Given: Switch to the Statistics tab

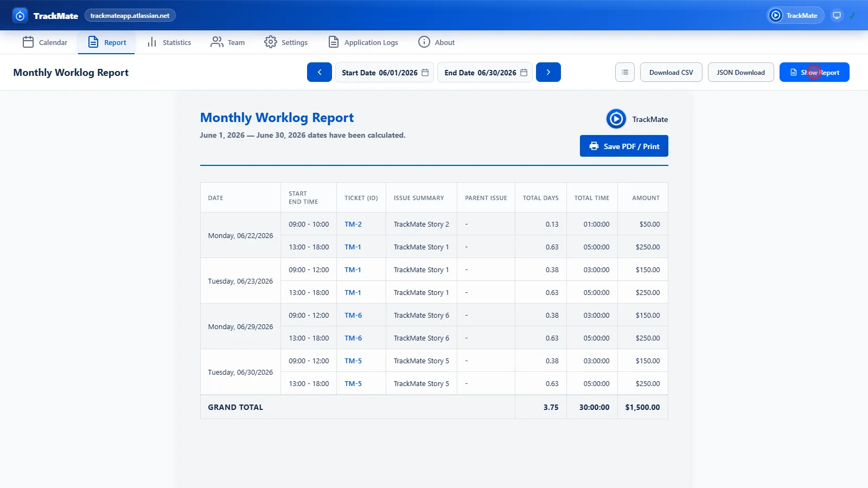Looking at the screenshot, I should tap(169, 42).
